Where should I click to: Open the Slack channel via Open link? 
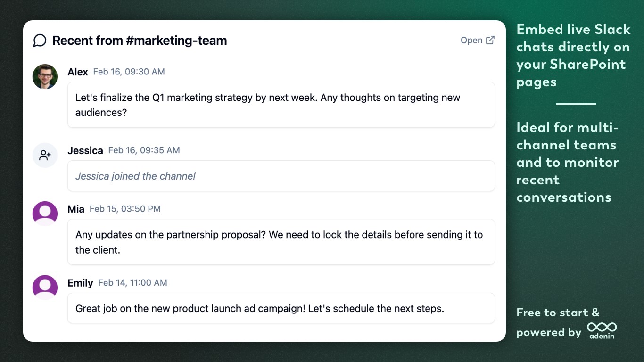click(x=471, y=40)
